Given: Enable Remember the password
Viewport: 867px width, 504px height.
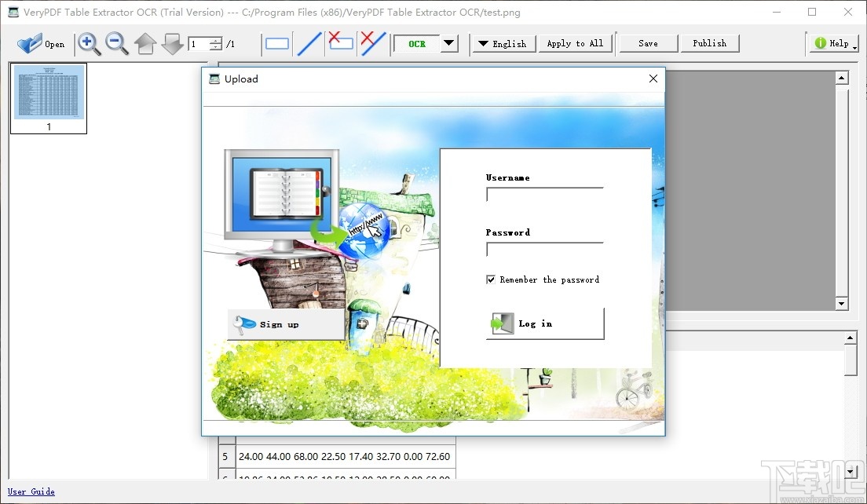Looking at the screenshot, I should pos(490,279).
